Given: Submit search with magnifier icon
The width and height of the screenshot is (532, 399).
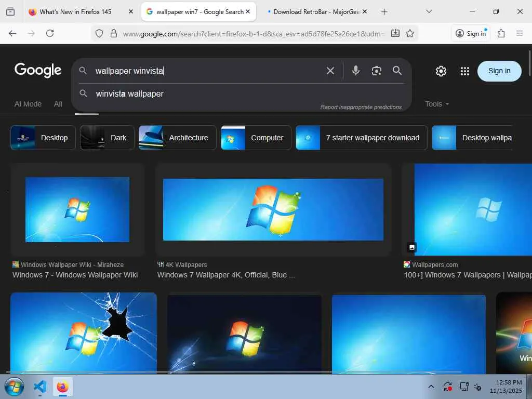Looking at the screenshot, I should [x=397, y=71].
